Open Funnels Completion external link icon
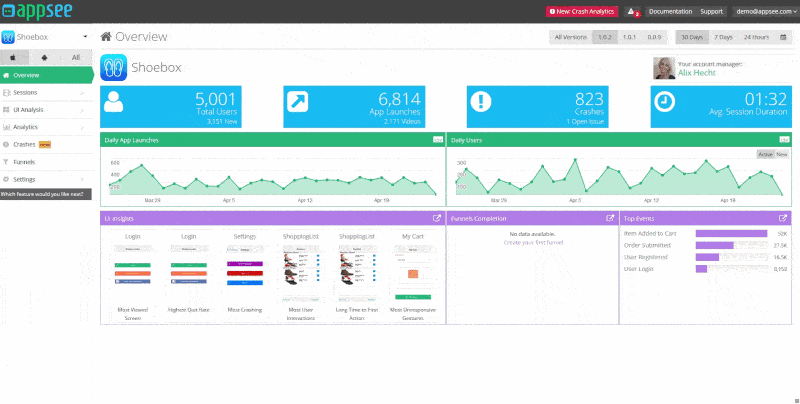 [x=610, y=218]
